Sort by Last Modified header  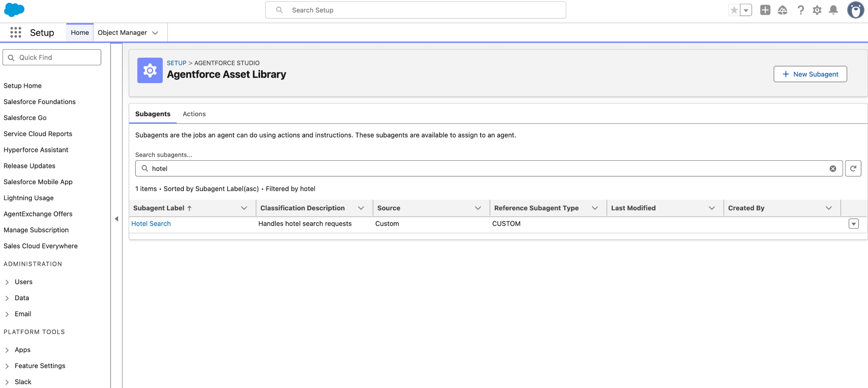[633, 208]
